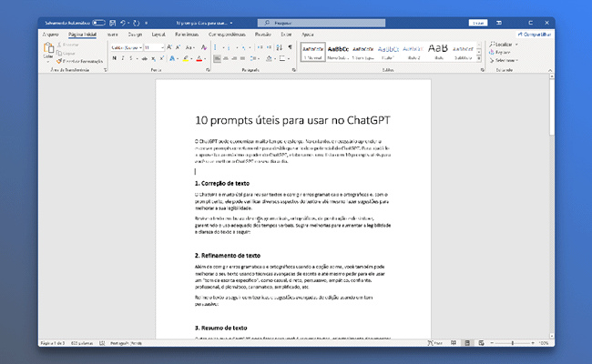This screenshot has width=592, height=364.
Task: Redo the last action
Action: tap(137, 23)
